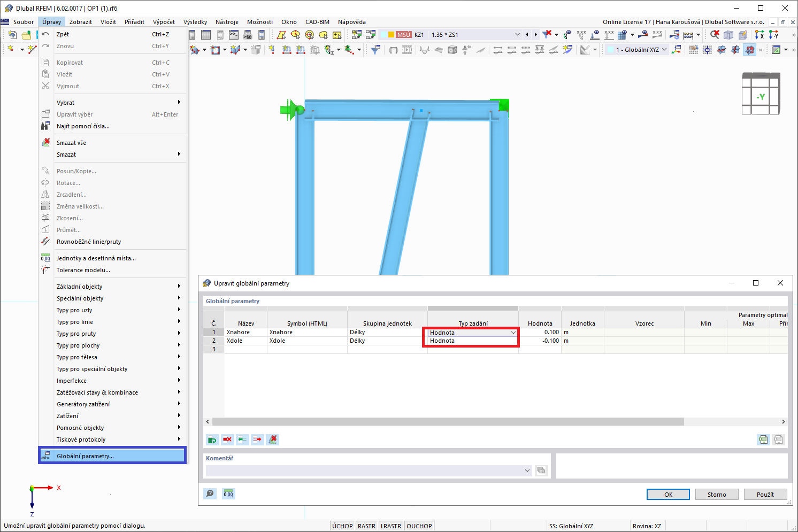Click the cancel zoom magnifier icon
This screenshot has width=798, height=532.
pos(715,35)
